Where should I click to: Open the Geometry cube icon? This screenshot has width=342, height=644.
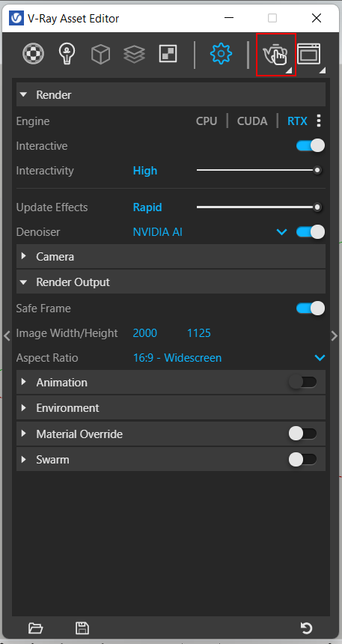point(100,54)
